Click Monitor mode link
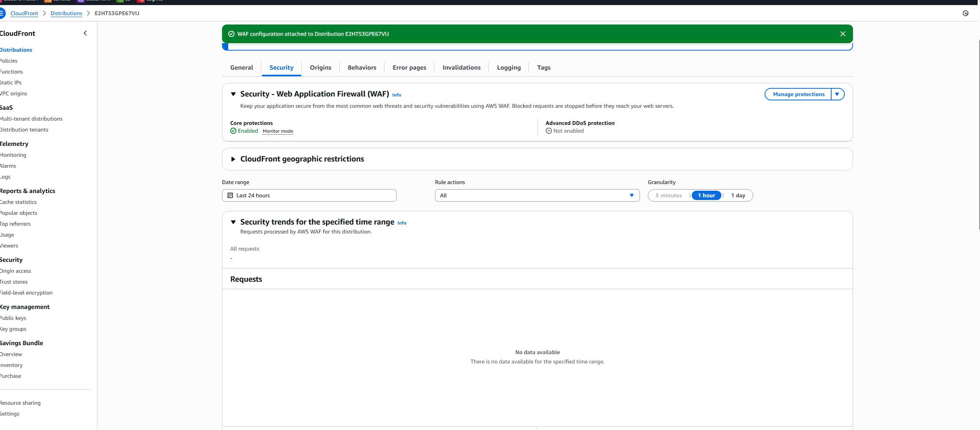This screenshot has height=430, width=980. click(x=278, y=131)
